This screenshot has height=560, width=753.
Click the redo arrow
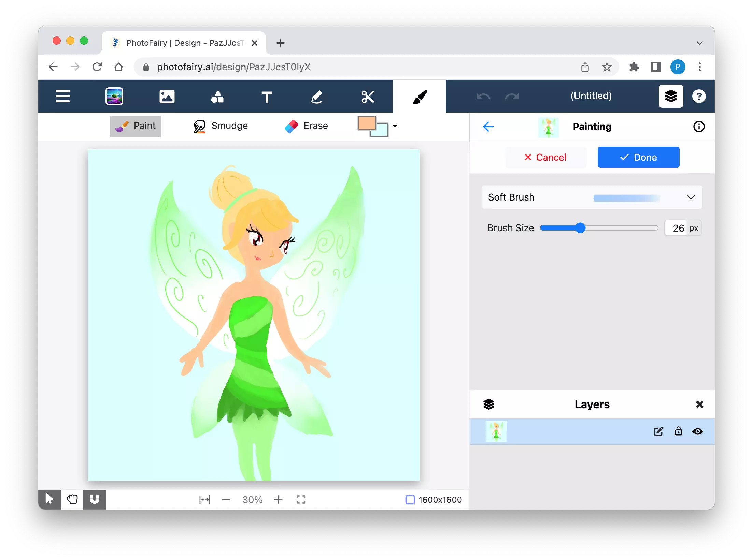click(x=512, y=96)
